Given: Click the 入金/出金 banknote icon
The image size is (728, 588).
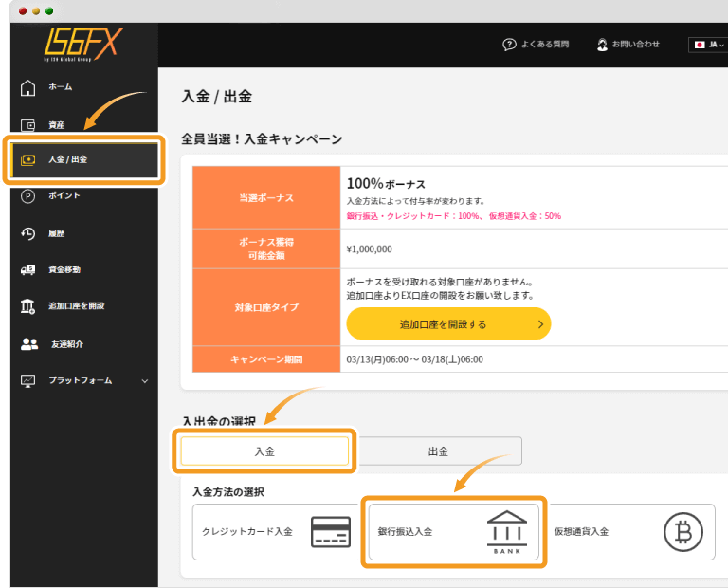Looking at the screenshot, I should (27, 159).
